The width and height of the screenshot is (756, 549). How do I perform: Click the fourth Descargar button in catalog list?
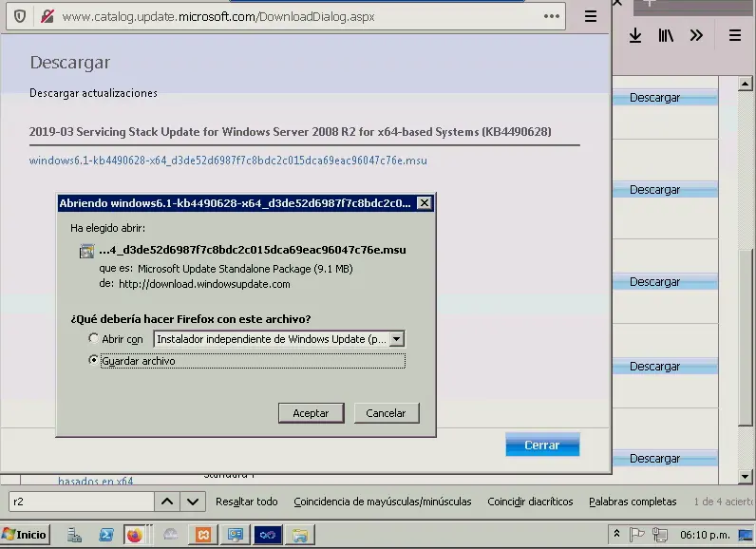pyautogui.click(x=666, y=367)
